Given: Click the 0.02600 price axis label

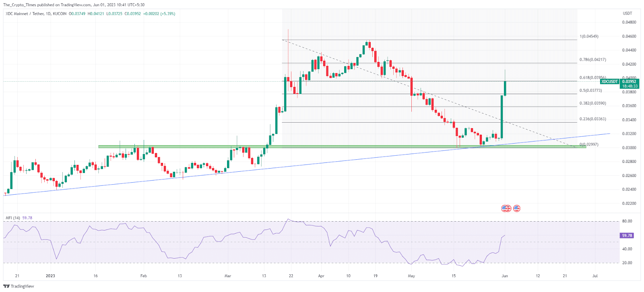Looking at the screenshot, I should 629,176.
